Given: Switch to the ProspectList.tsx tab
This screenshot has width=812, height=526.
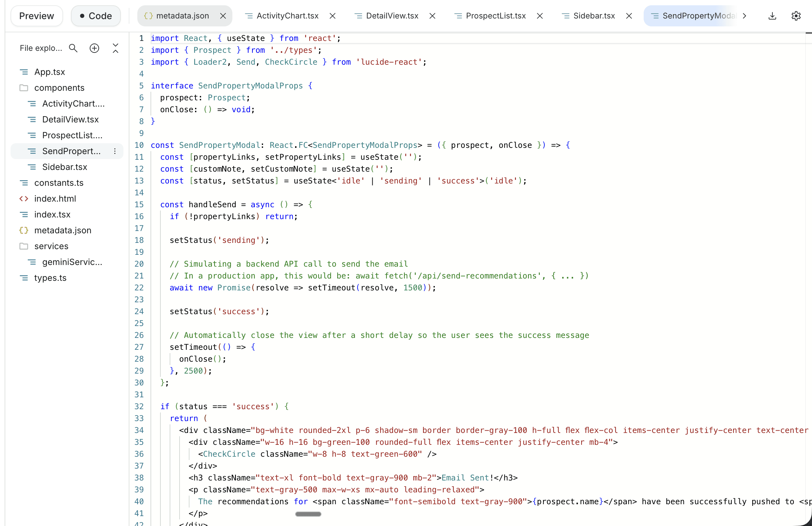Looking at the screenshot, I should point(495,16).
